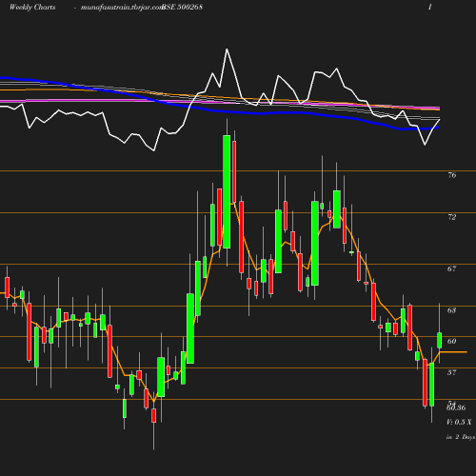Click the 63 price axis label

pyautogui.click(x=451, y=310)
